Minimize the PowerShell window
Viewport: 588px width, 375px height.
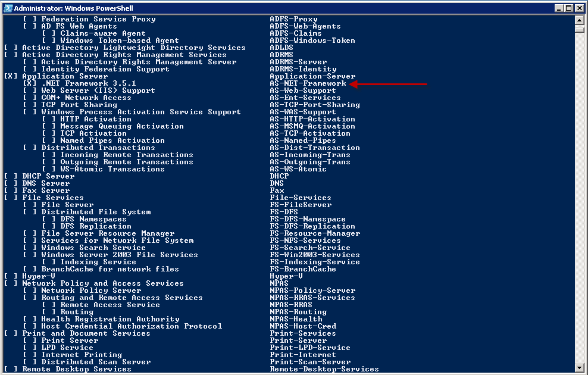coord(559,8)
